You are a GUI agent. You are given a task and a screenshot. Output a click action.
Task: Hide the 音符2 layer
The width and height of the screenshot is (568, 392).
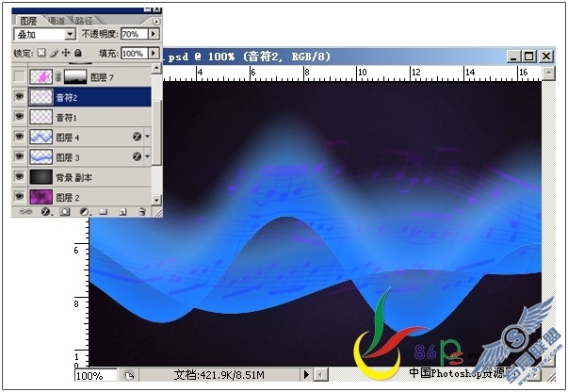(x=19, y=96)
